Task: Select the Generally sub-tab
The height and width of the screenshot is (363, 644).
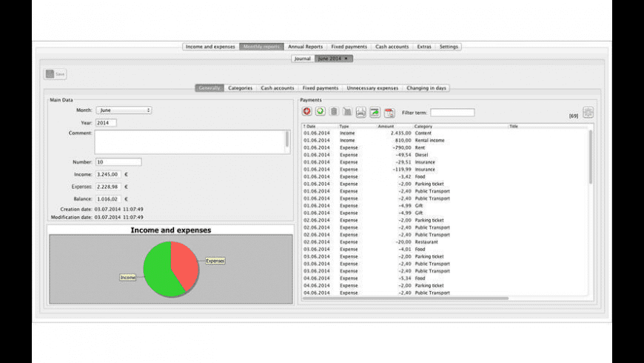Action: point(209,88)
